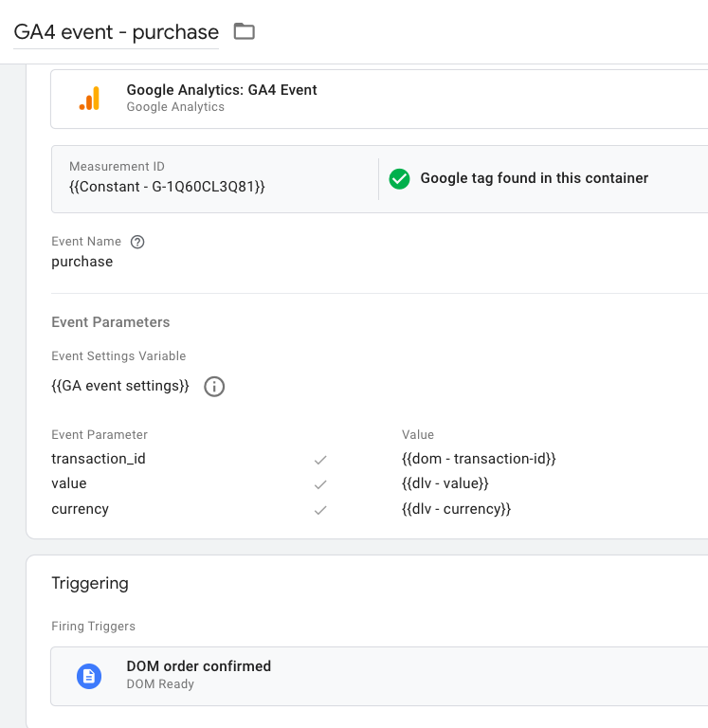708x728 pixels.
Task: Edit the tag name GA4 event - purchase
Action: tap(116, 32)
